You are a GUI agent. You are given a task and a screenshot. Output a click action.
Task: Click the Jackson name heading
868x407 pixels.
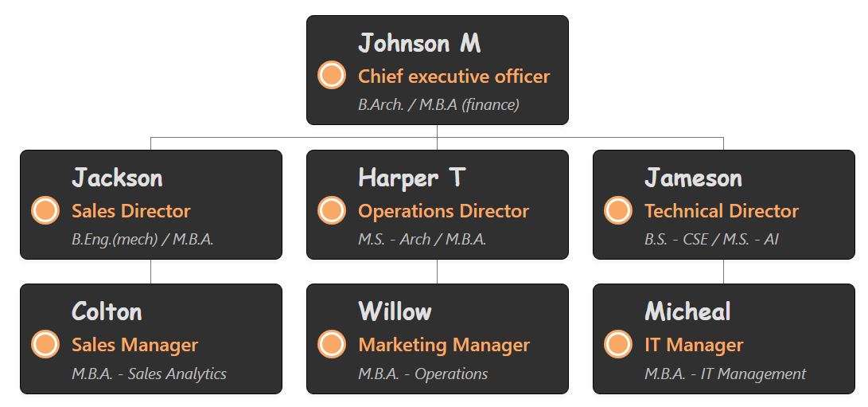[x=117, y=178]
